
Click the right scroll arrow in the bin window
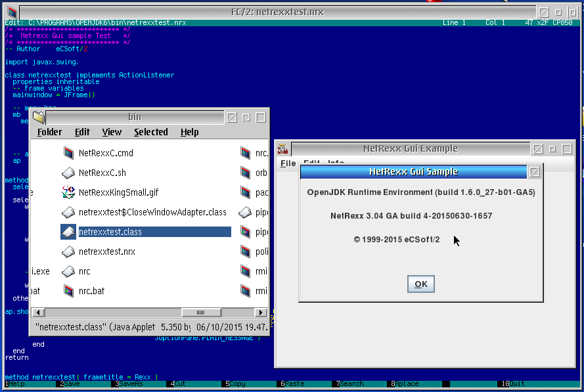pyautogui.click(x=261, y=313)
